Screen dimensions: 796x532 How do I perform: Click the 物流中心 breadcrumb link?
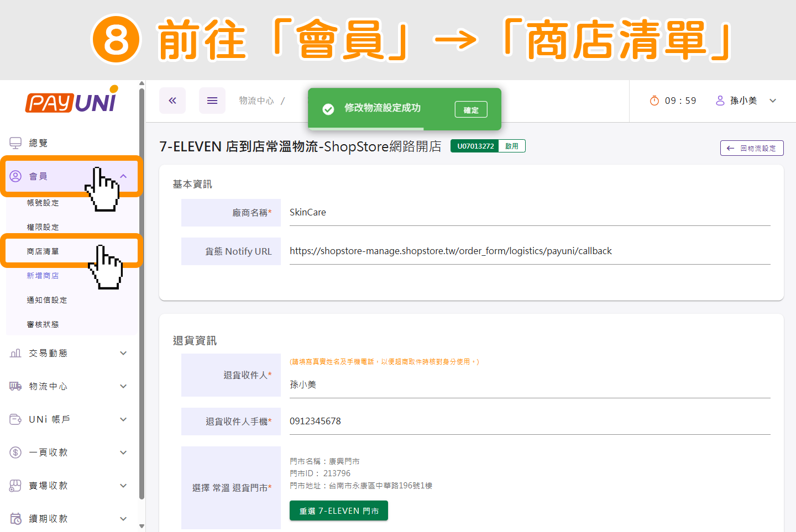click(256, 101)
